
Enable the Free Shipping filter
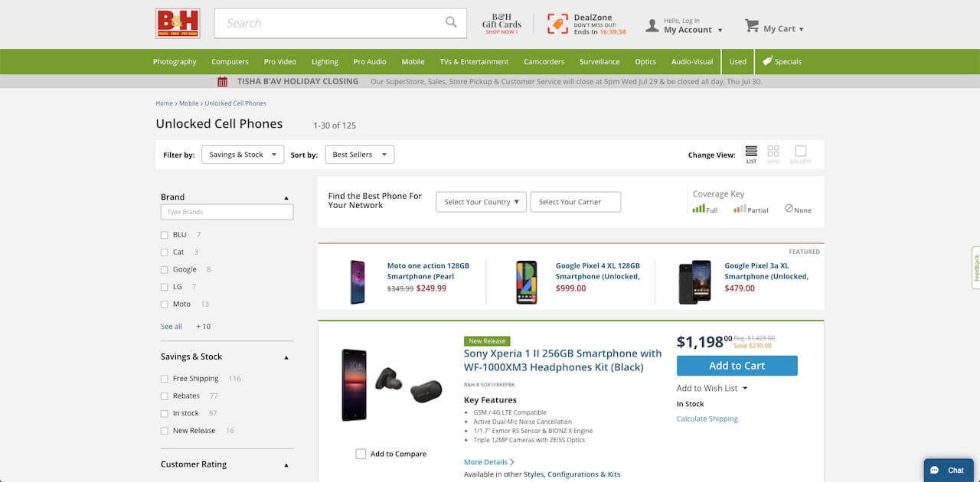click(164, 378)
